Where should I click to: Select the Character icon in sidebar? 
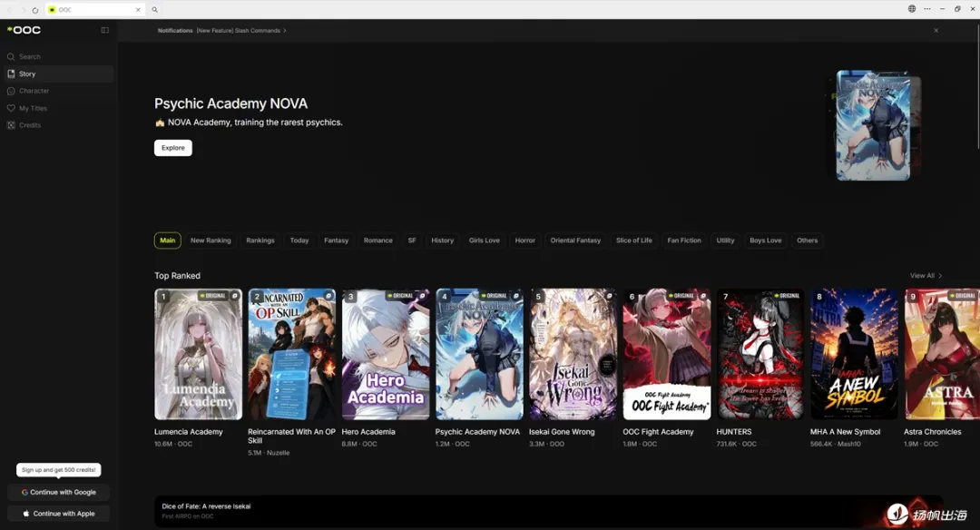pyautogui.click(x=11, y=92)
